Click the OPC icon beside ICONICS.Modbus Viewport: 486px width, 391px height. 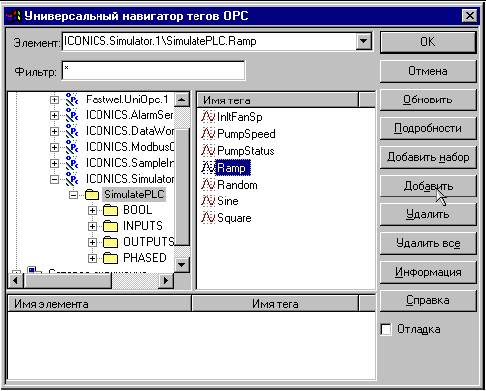point(72,147)
